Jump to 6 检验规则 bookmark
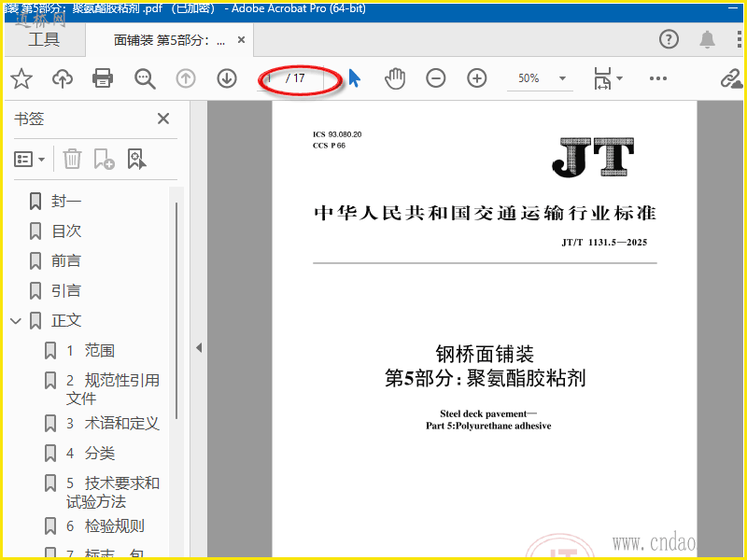This screenshot has height=560, width=747. 106,526
